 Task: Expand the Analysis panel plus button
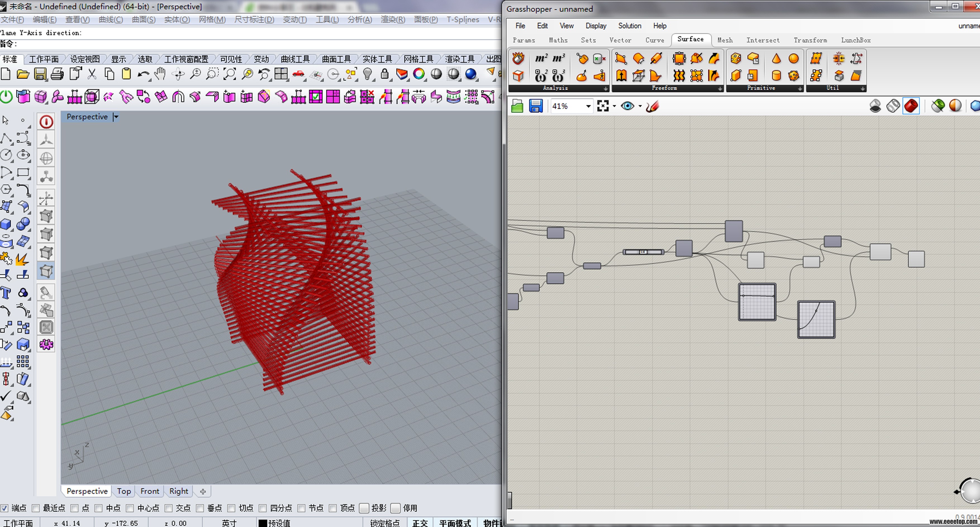[605, 89]
